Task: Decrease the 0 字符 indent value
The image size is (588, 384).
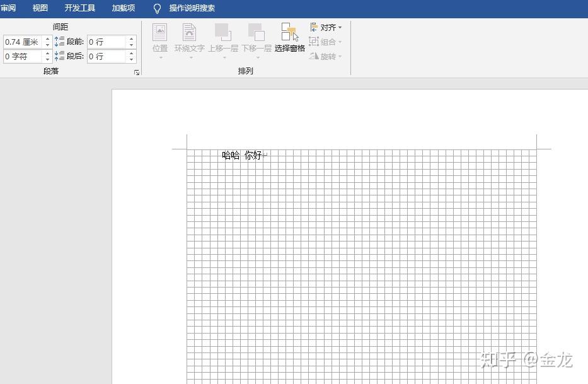Action: click(x=47, y=60)
